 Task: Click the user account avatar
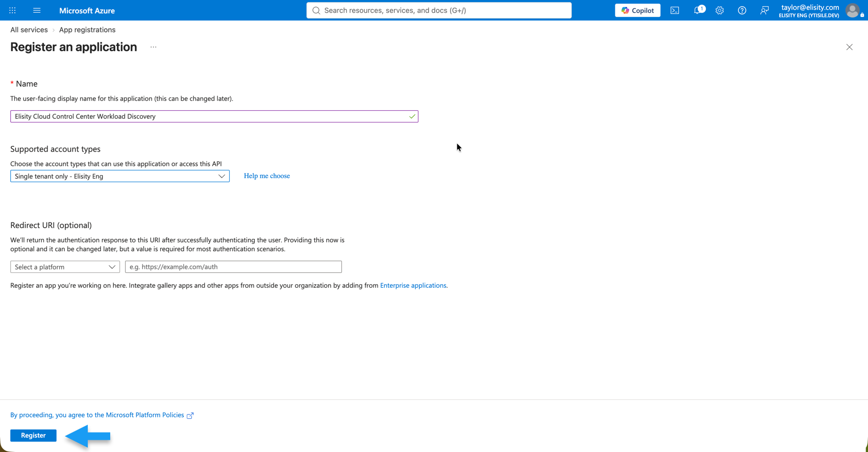pos(852,10)
